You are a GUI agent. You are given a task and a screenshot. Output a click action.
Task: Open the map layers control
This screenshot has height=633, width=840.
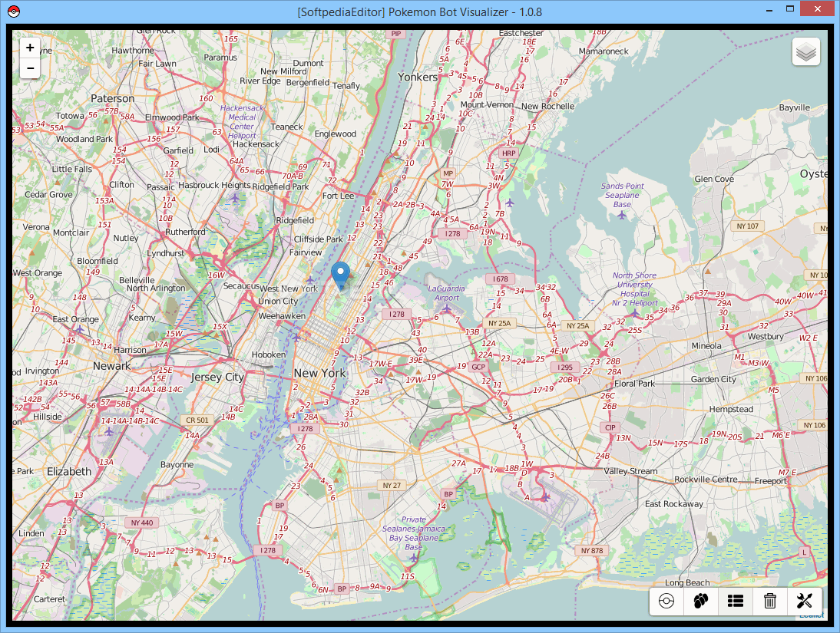tap(805, 52)
